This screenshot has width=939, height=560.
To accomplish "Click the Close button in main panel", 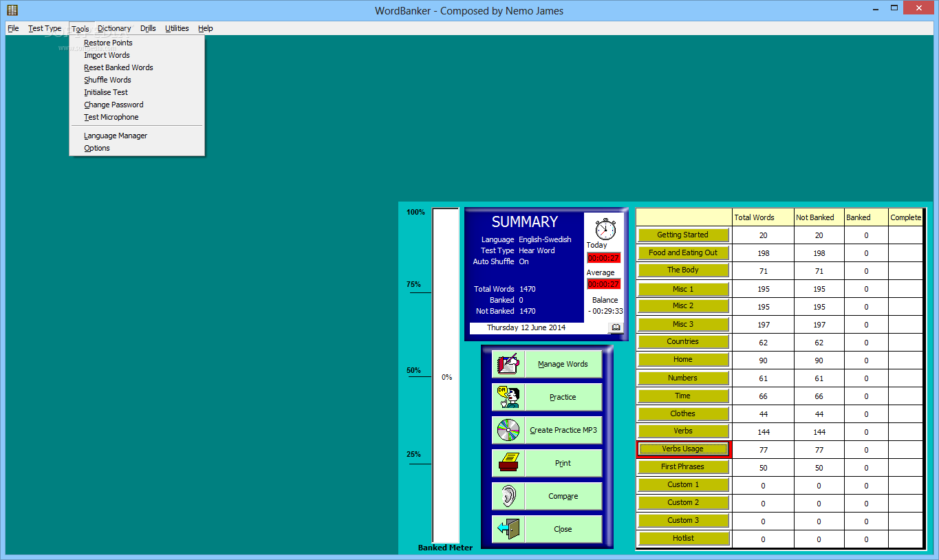I will [x=563, y=529].
